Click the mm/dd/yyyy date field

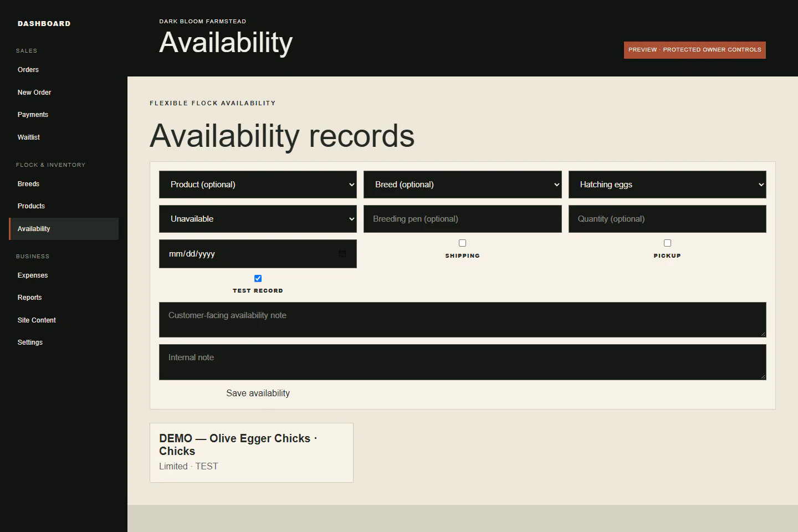[x=258, y=254]
